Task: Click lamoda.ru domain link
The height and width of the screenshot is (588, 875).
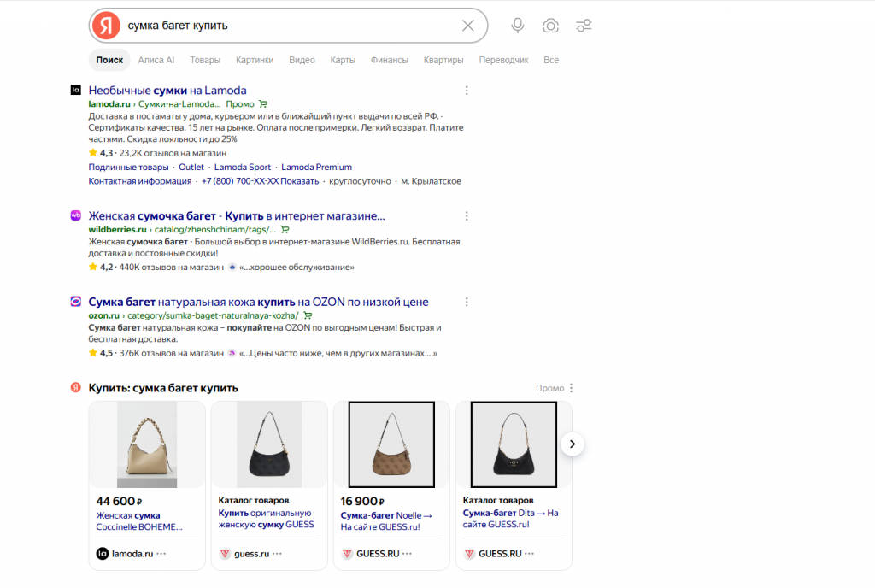Action: tap(109, 103)
